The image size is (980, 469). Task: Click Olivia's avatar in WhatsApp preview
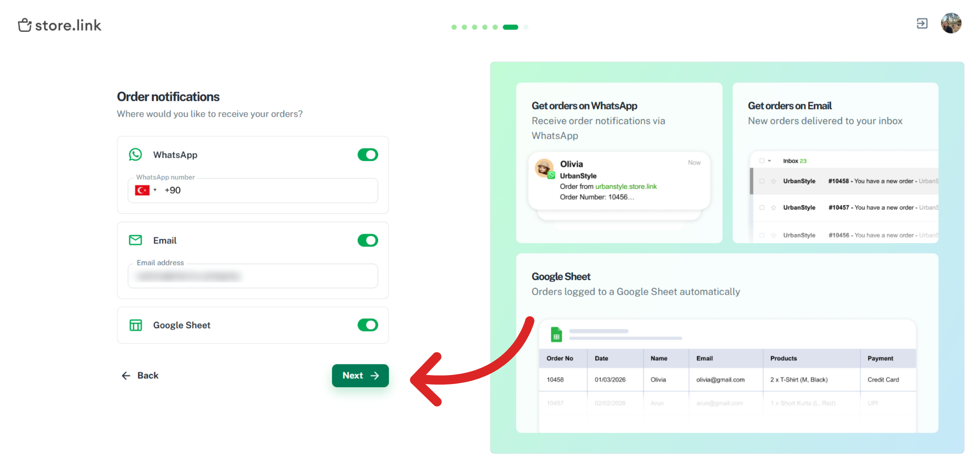pos(544,168)
